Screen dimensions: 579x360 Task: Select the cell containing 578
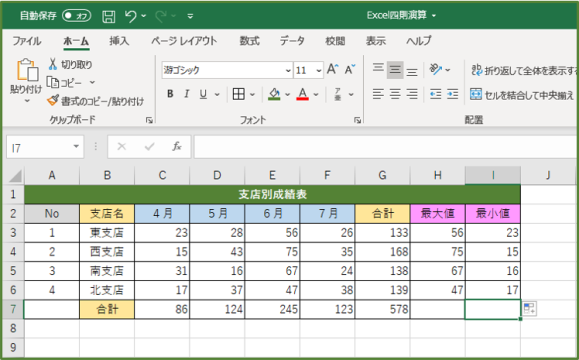[x=382, y=309]
